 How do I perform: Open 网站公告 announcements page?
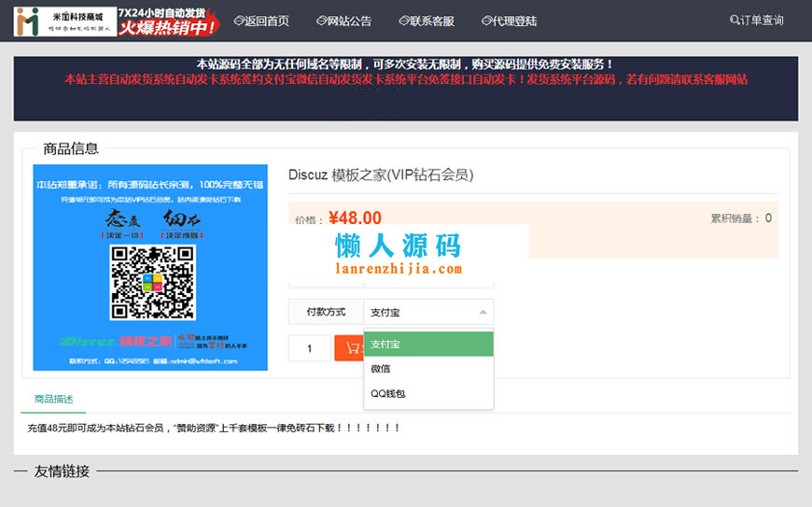click(x=343, y=21)
